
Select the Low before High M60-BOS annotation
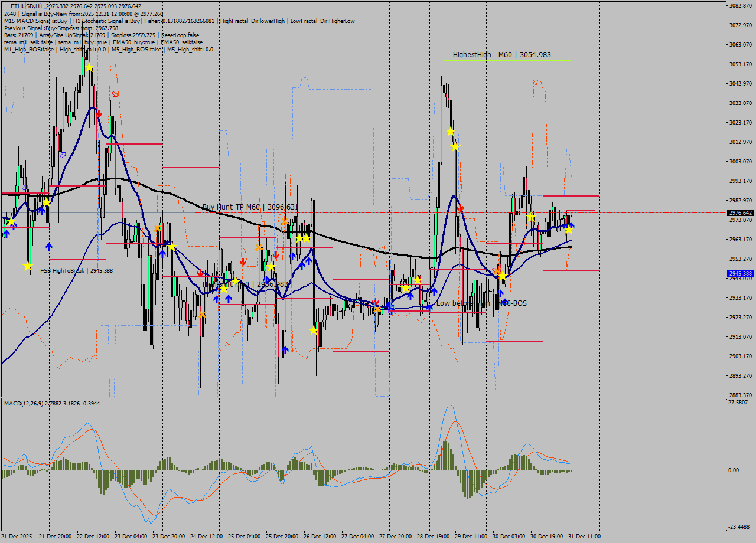pyautogui.click(x=483, y=303)
